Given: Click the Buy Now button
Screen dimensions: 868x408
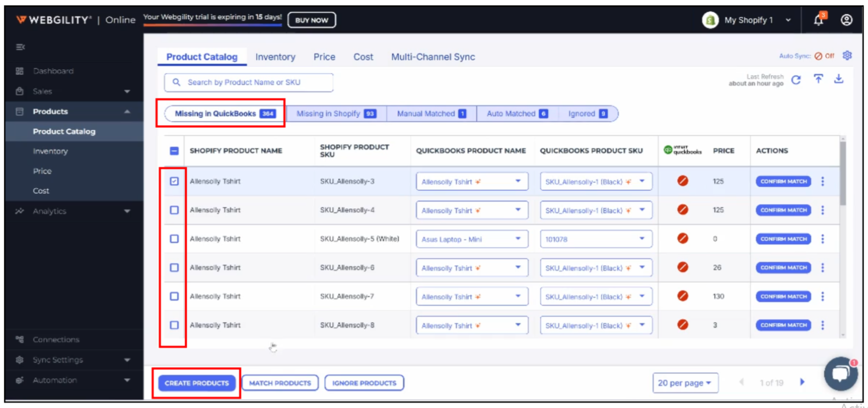Looking at the screenshot, I should (x=311, y=20).
